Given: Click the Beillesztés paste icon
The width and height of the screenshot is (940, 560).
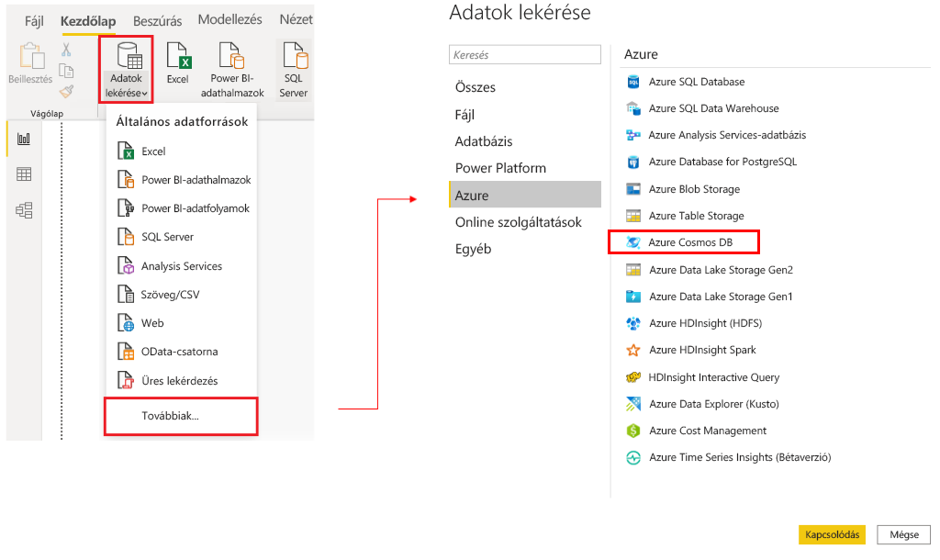Looking at the screenshot, I should point(31,56).
